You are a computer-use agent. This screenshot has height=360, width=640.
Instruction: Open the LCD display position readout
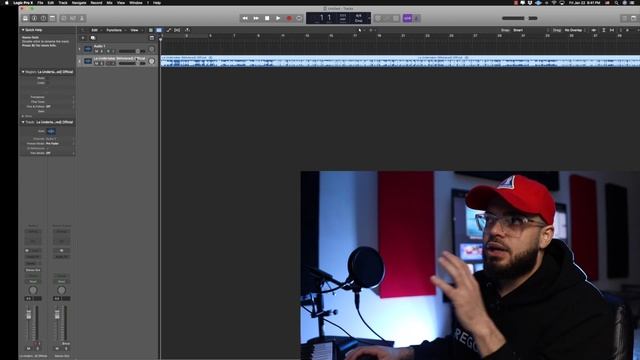point(326,18)
